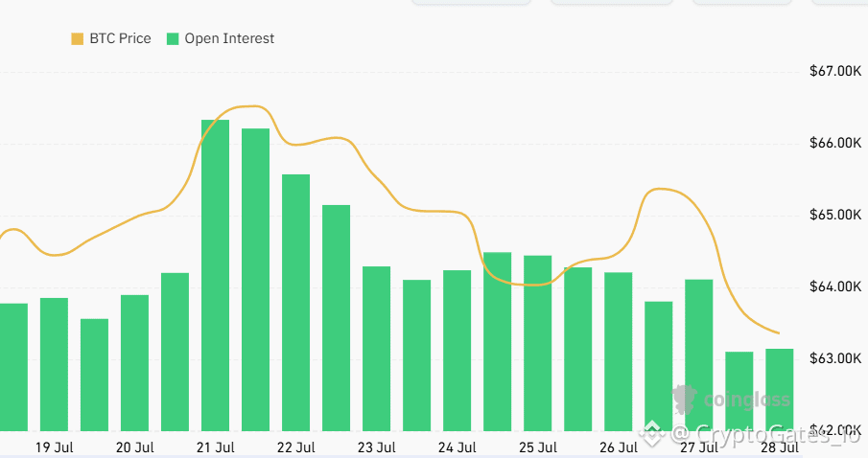Click the $63.00K axis label
The image size is (868, 458).
point(835,359)
